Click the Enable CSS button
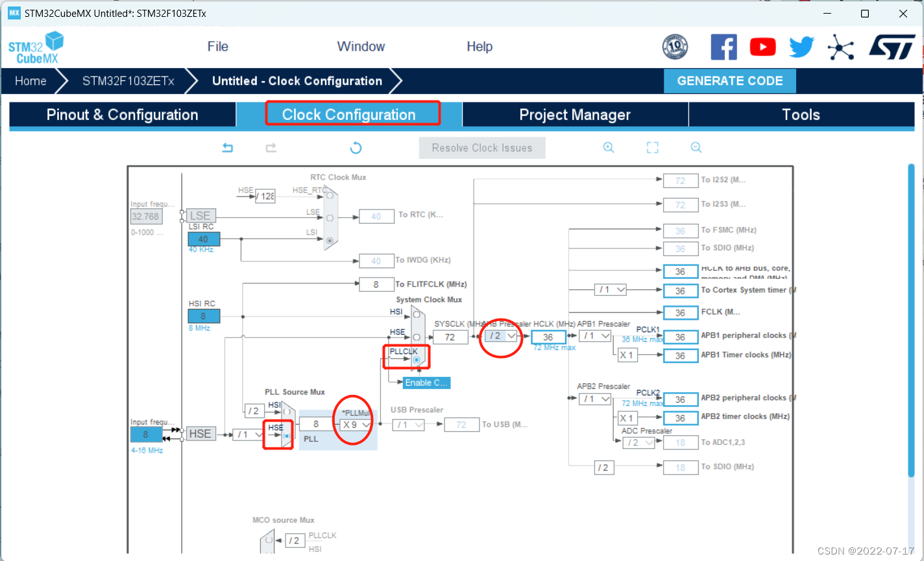 426,383
